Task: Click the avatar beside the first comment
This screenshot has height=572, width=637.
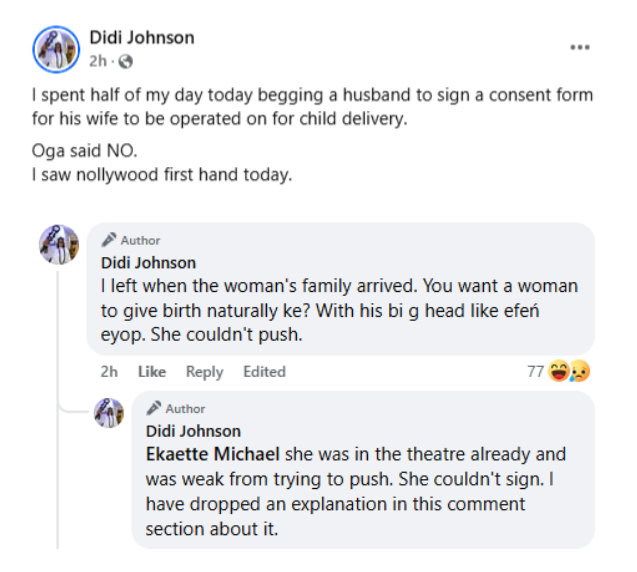Action: tap(58, 244)
